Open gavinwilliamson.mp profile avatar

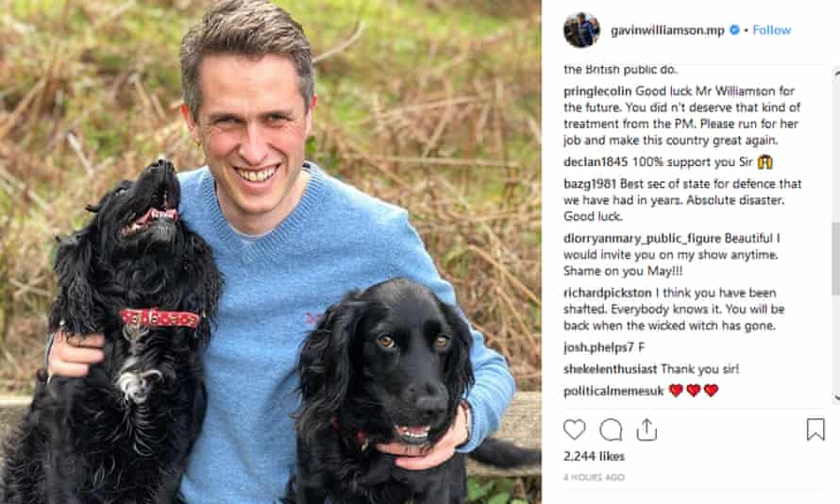pyautogui.click(x=581, y=30)
